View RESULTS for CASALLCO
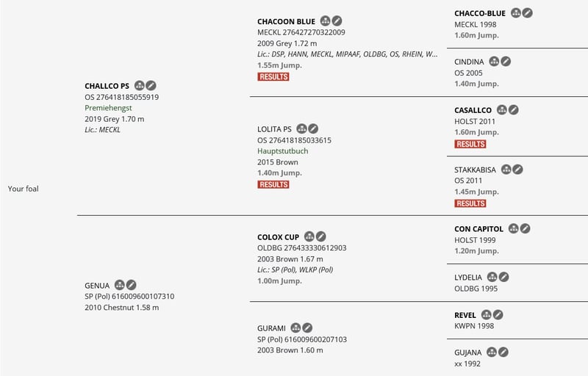This screenshot has width=588, height=376. pyautogui.click(x=470, y=144)
